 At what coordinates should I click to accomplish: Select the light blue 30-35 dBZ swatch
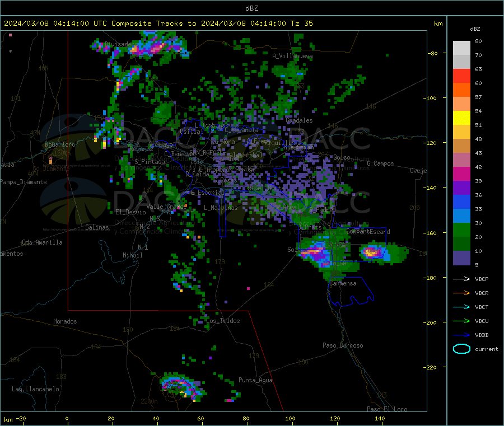[461, 216]
